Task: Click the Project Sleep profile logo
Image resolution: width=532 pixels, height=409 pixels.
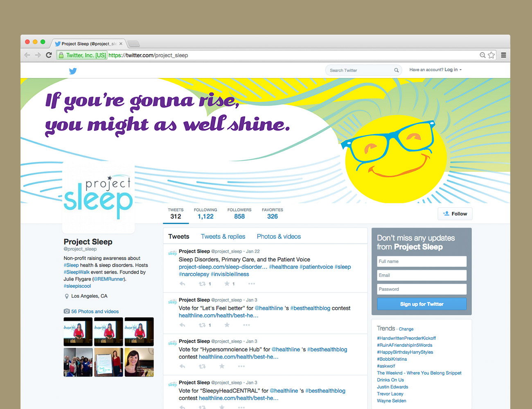Action: click(x=98, y=197)
